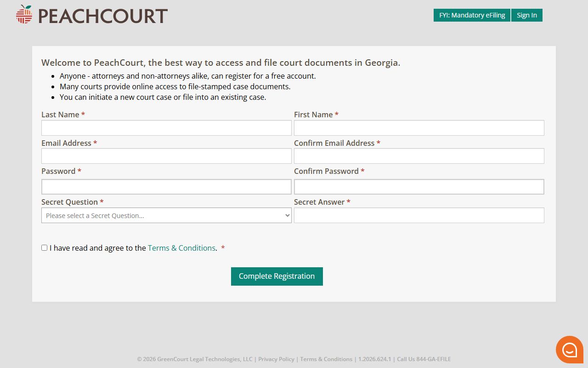
Task: Click the Call Us 844-GA-EFILE text
Action: pos(424,359)
